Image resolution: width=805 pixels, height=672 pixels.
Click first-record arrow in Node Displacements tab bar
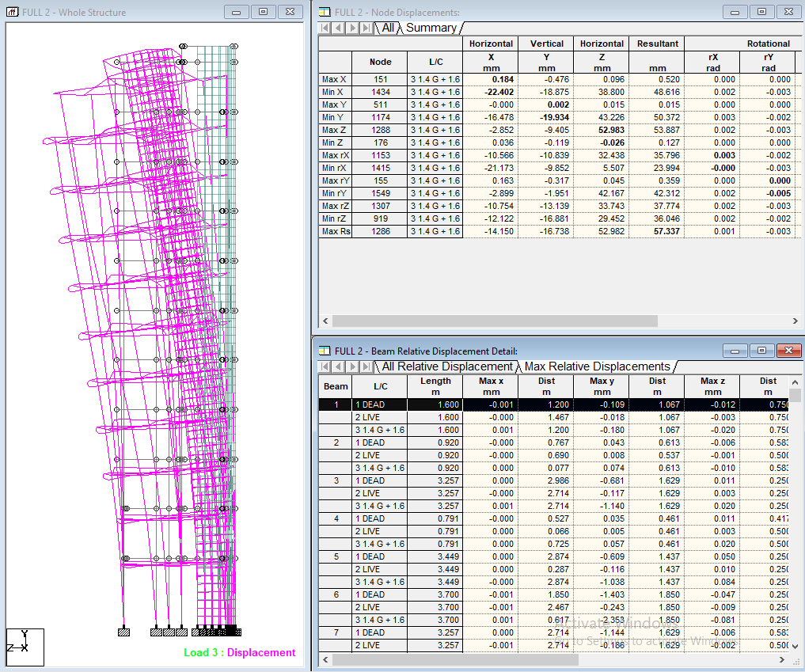click(x=325, y=28)
